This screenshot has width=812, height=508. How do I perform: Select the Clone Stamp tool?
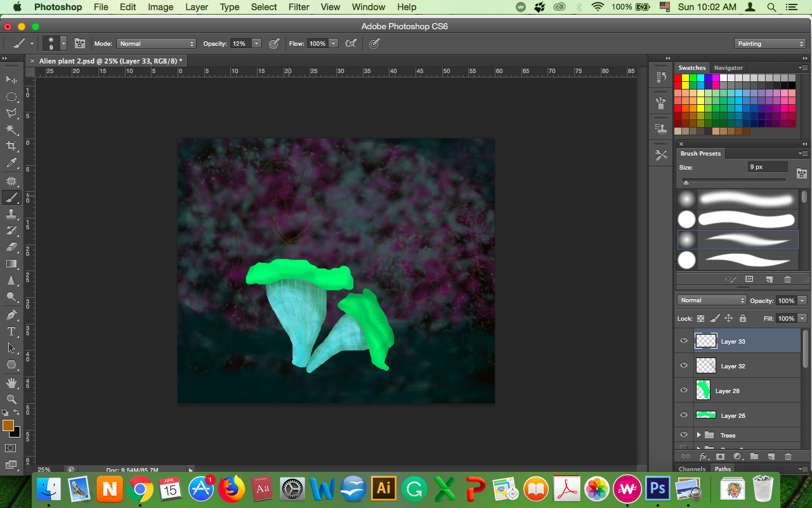pos(11,214)
